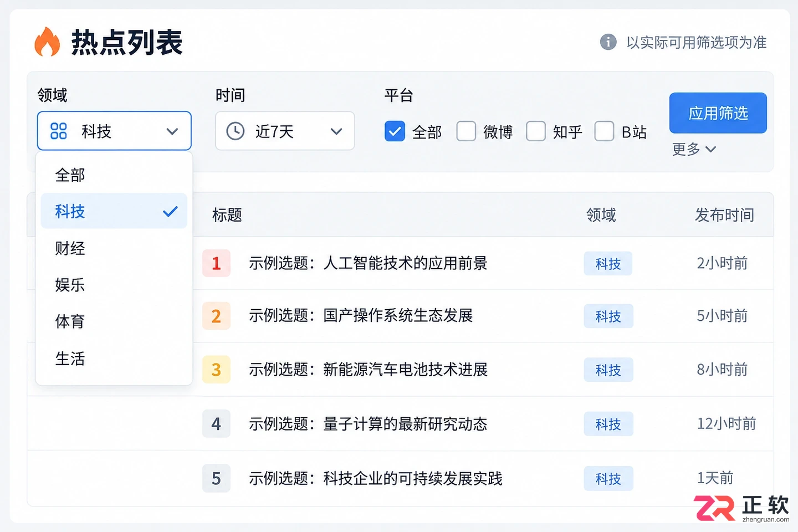Click rank badge 2

[x=216, y=316]
